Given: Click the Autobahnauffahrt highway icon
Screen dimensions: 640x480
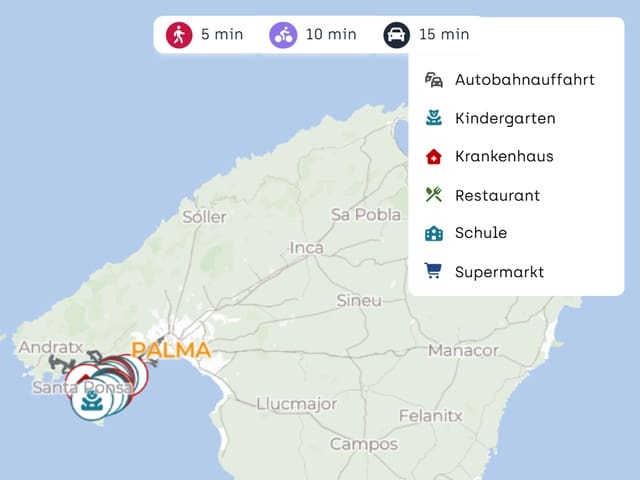Looking at the screenshot, I should (433, 80).
